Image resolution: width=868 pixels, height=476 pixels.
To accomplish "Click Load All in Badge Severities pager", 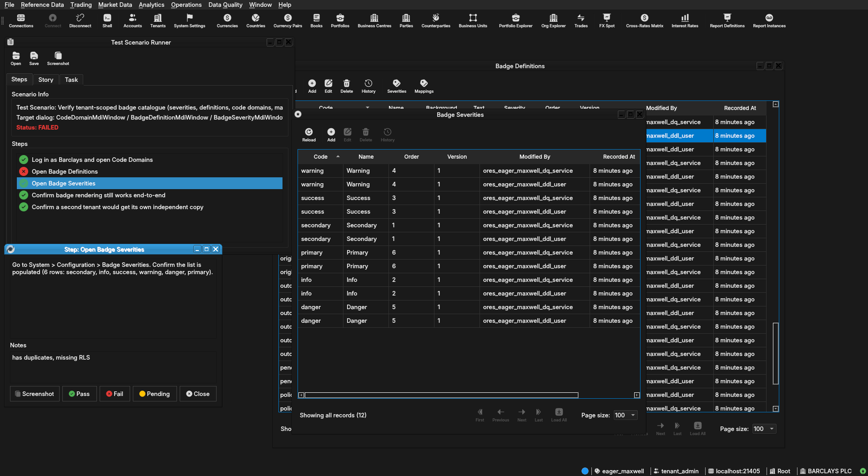I will click(x=559, y=415).
